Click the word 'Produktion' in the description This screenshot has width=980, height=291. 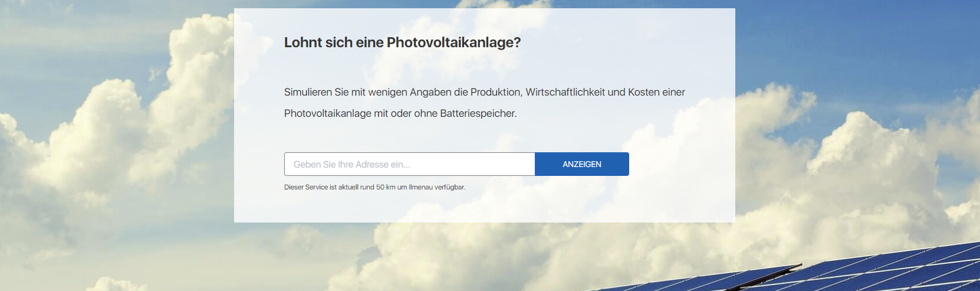click(495, 92)
